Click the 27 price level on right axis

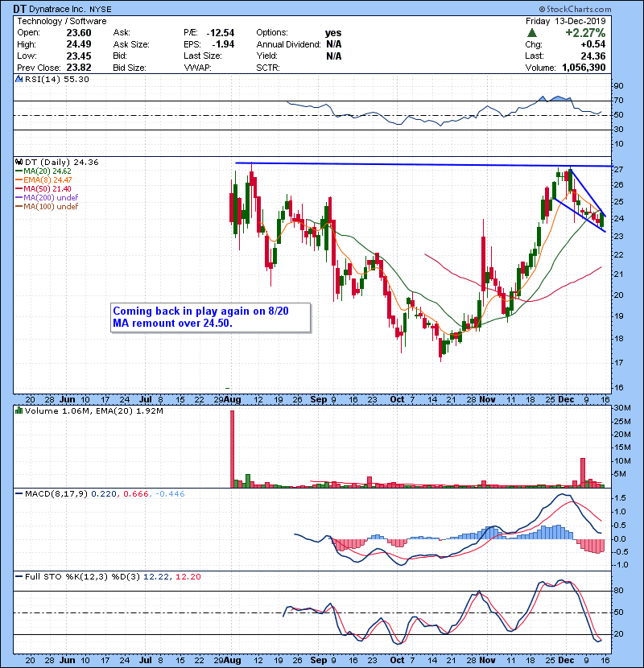click(618, 170)
